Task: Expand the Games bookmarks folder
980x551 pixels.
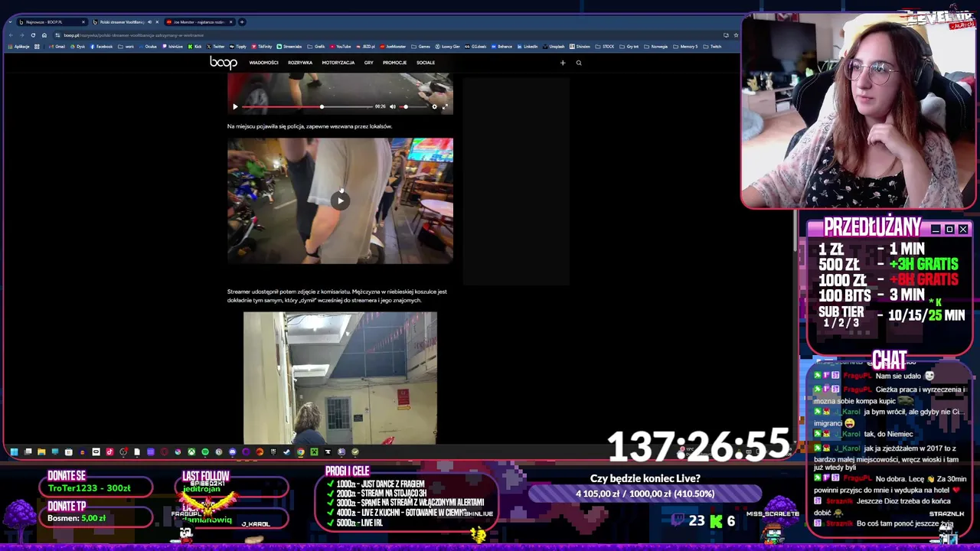Action: [x=420, y=47]
